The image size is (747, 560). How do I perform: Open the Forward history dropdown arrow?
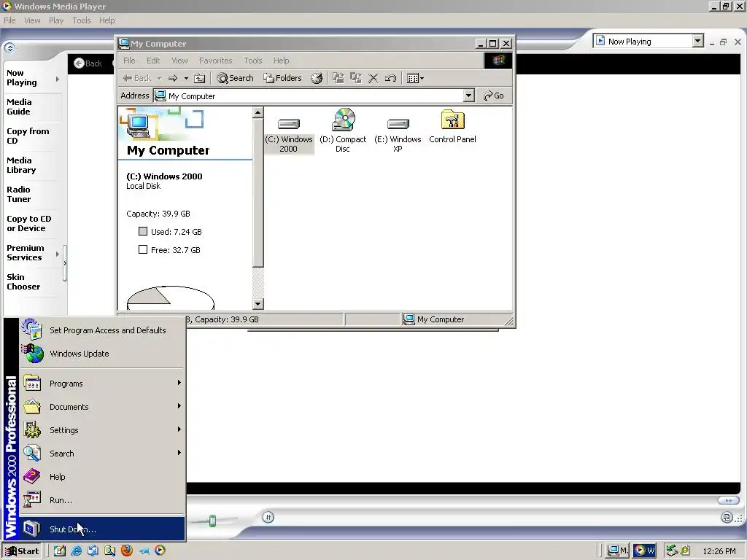point(186,78)
